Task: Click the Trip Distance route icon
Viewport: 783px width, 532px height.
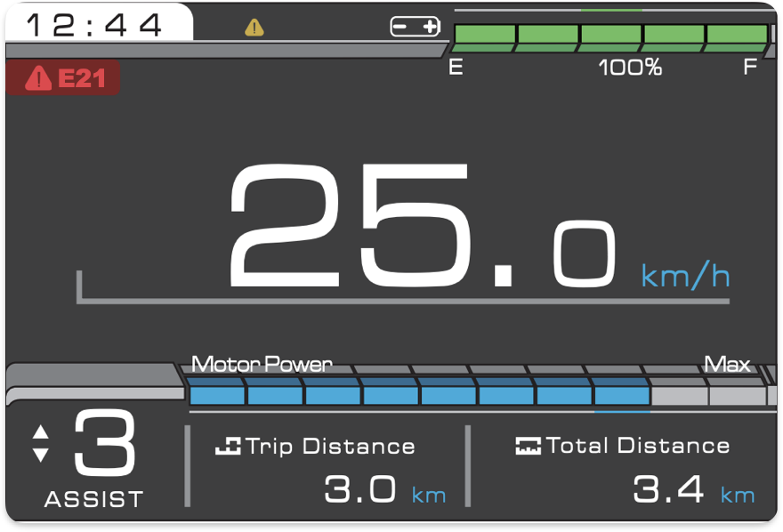Action: click(x=228, y=446)
